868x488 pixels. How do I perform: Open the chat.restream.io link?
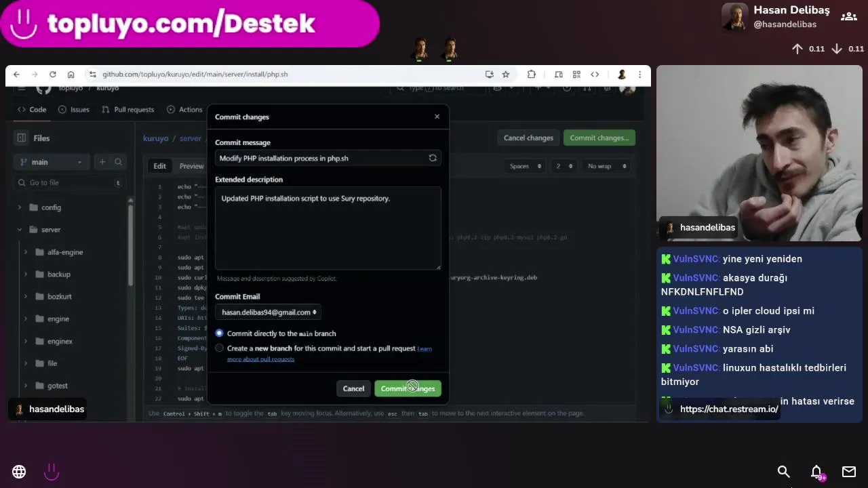(x=729, y=409)
